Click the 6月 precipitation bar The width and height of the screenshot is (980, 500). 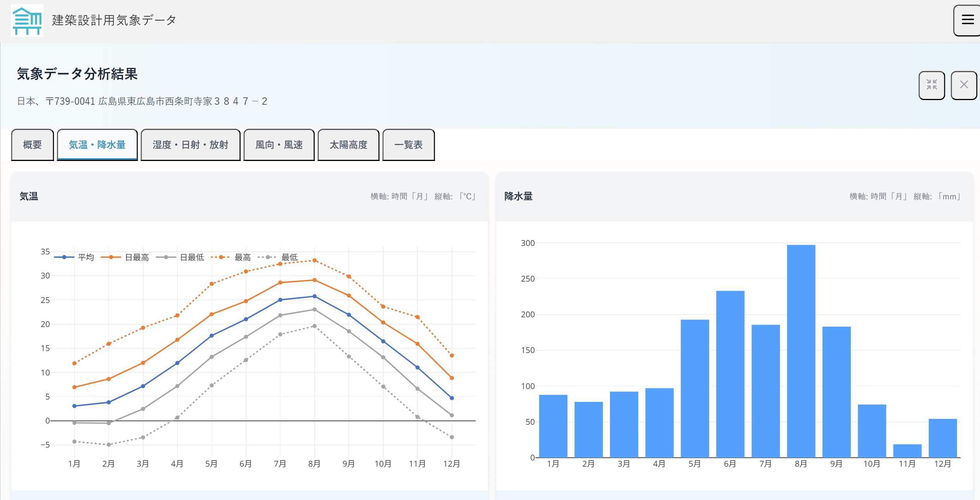[730, 374]
